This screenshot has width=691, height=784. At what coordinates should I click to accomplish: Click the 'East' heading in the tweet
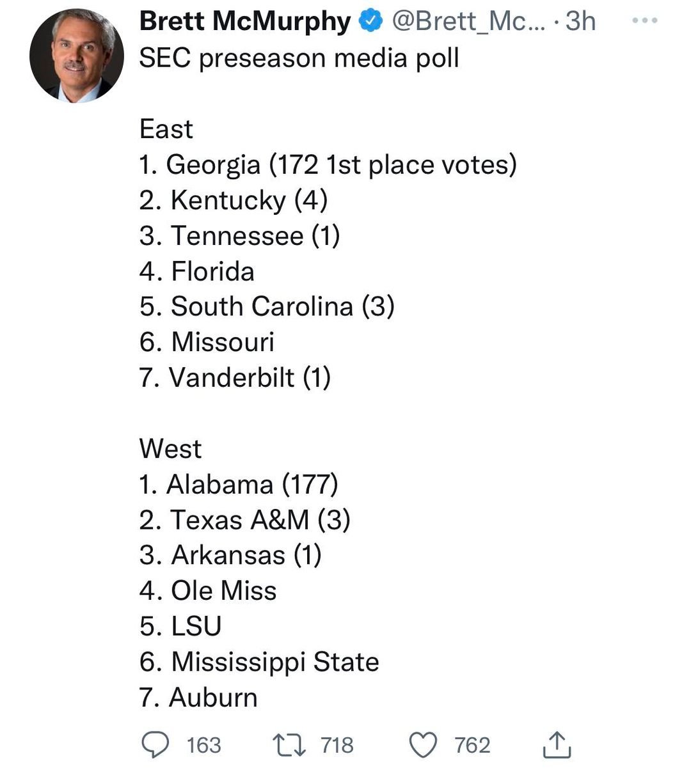tap(166, 129)
